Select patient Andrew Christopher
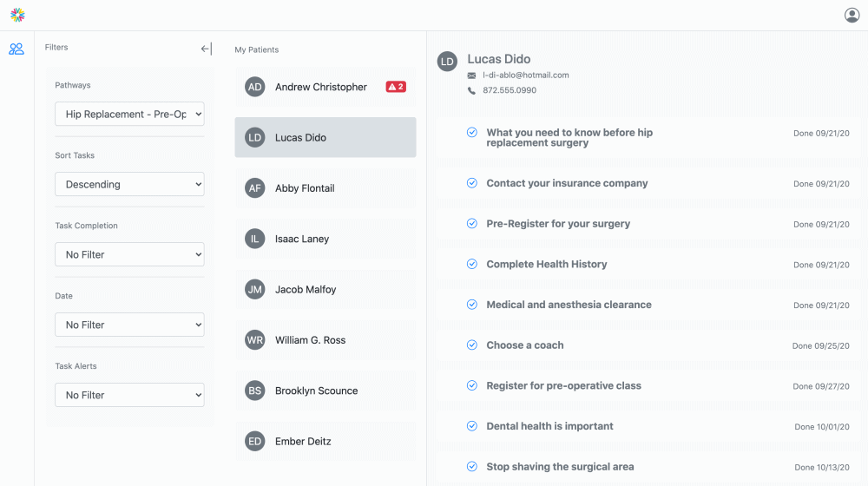Viewport: 868px width, 486px height. pos(325,87)
